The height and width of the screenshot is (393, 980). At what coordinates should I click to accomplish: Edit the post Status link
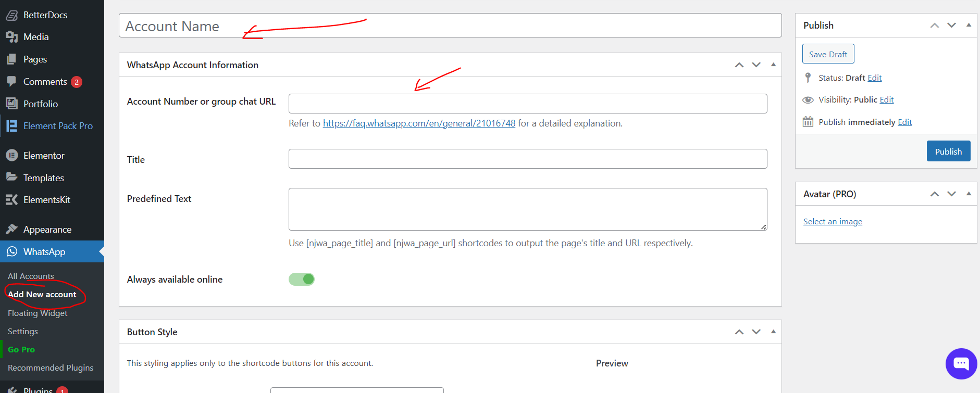point(875,78)
